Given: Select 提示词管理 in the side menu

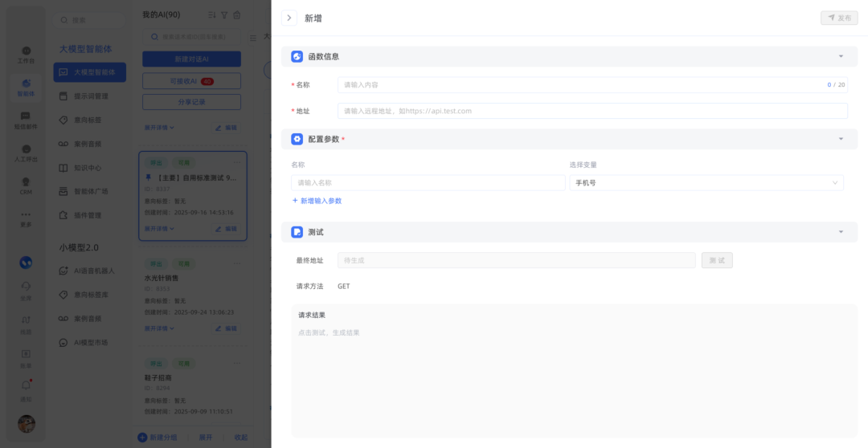Looking at the screenshot, I should [90, 96].
